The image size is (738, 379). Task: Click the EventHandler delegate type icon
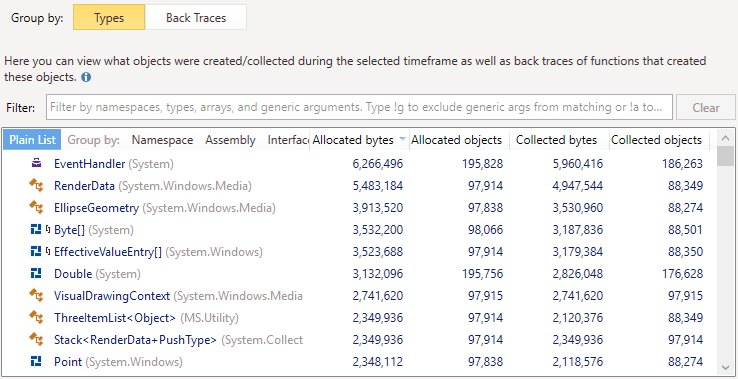tap(36, 164)
